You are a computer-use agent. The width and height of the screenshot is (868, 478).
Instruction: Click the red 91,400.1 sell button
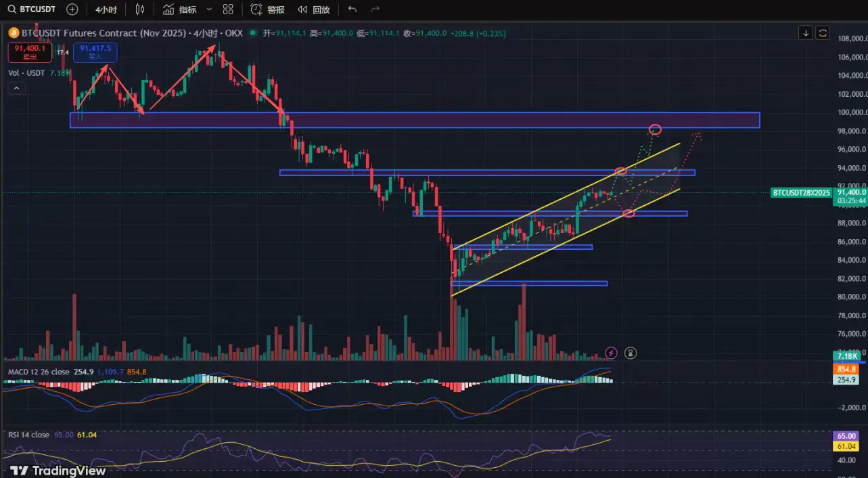(x=30, y=52)
